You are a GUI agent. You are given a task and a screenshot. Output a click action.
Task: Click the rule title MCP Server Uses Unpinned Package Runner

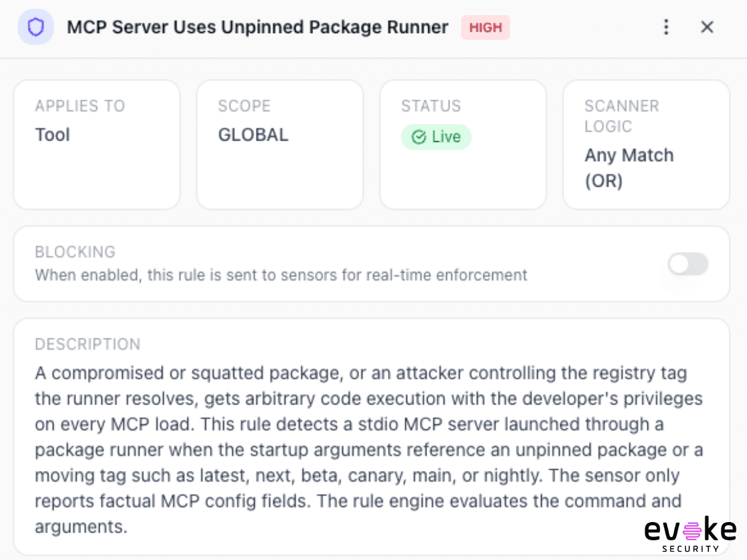pyautogui.click(x=258, y=28)
